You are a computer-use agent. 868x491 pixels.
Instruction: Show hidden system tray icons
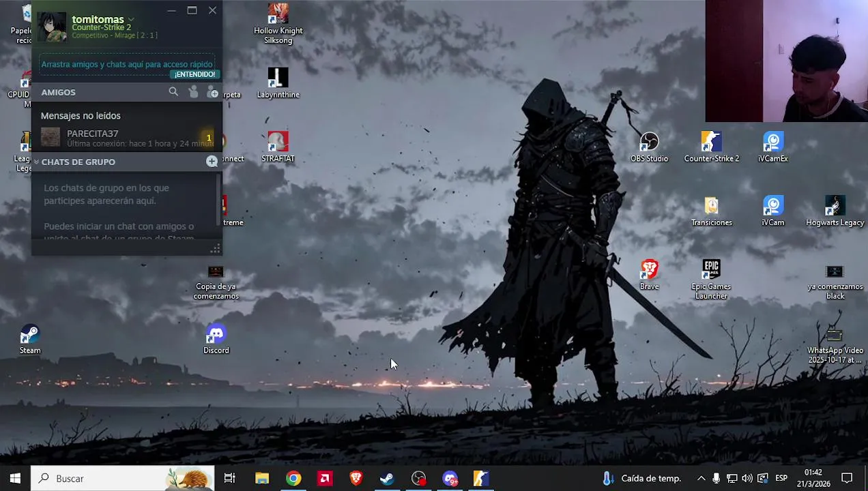click(701, 479)
